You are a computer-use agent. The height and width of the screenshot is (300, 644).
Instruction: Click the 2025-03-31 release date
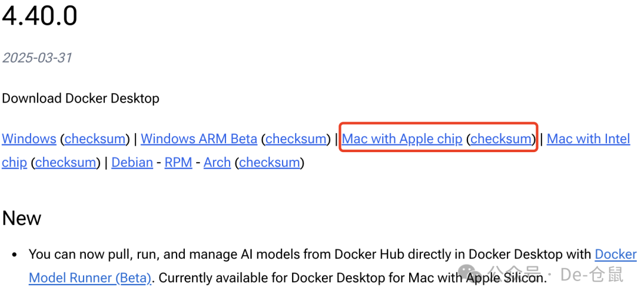click(37, 58)
